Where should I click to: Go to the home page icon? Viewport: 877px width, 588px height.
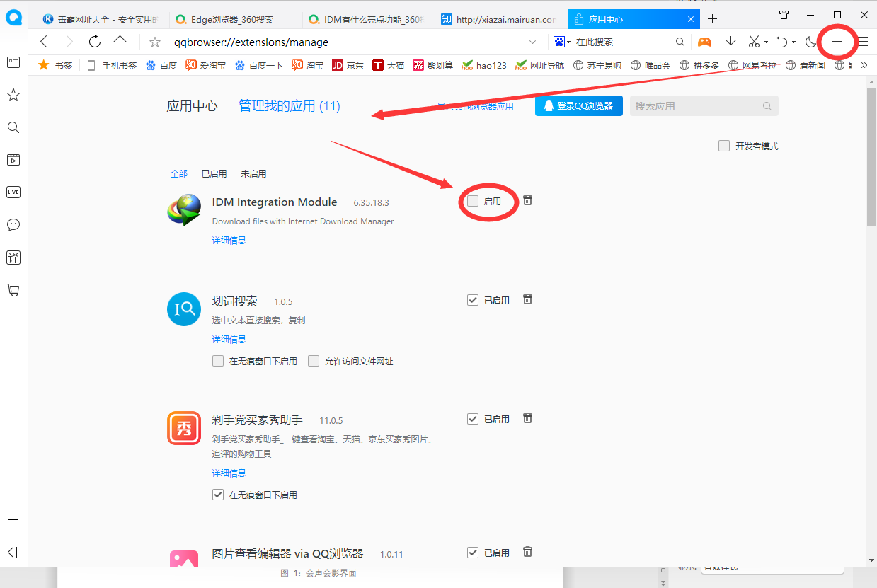point(120,42)
